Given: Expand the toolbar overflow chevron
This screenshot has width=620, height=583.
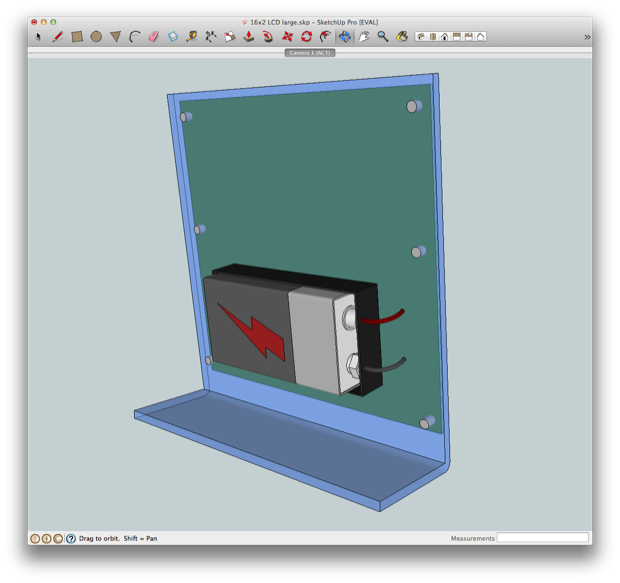Looking at the screenshot, I should pyautogui.click(x=587, y=37).
